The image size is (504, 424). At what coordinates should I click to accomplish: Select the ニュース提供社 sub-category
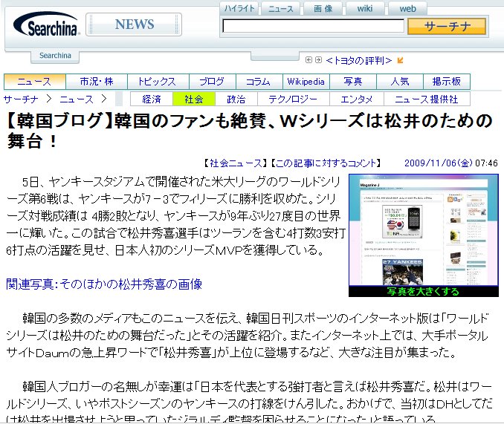pyautogui.click(x=427, y=100)
